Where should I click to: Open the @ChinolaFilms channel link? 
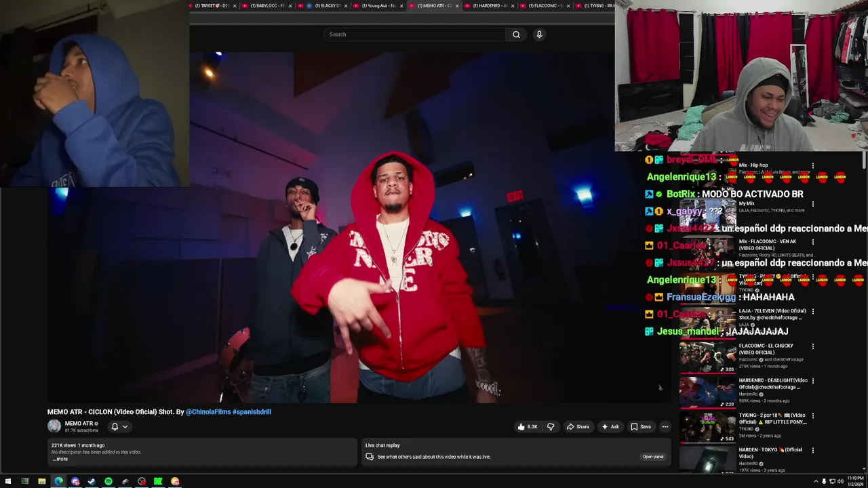(x=208, y=411)
